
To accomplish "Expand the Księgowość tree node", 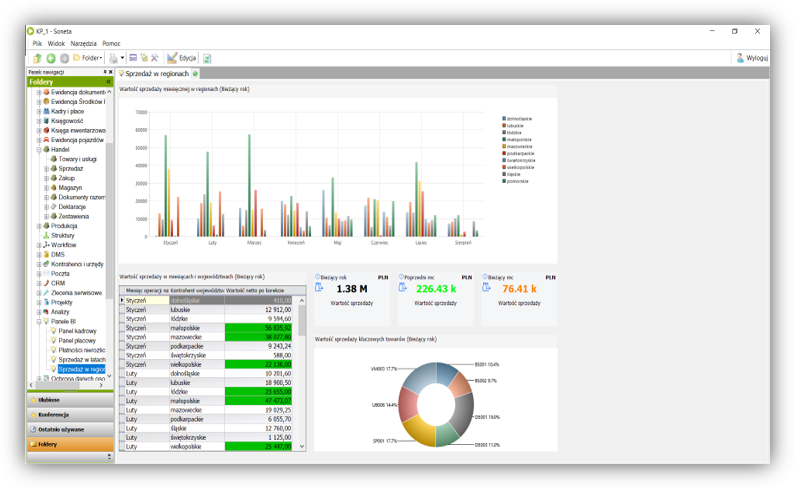I will [x=39, y=120].
